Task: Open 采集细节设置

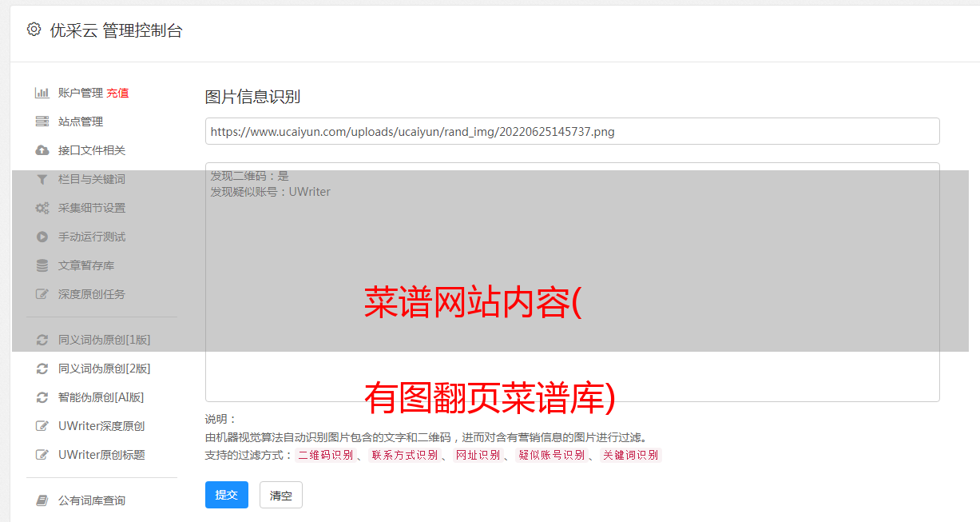Action: [92, 208]
